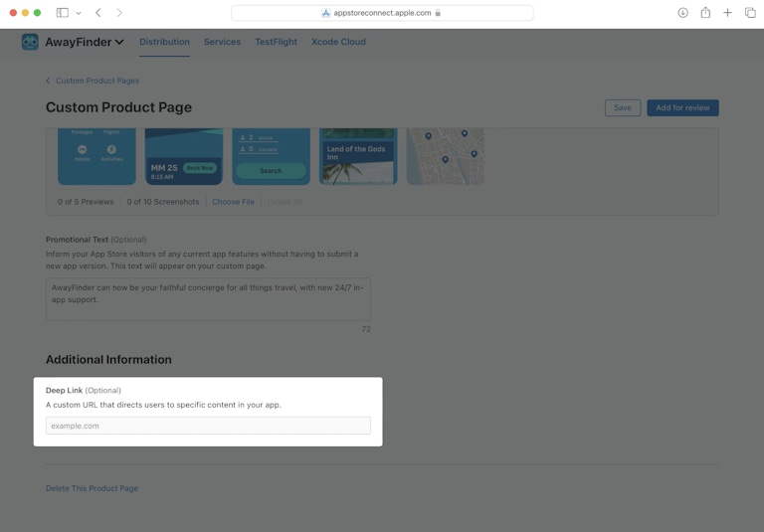
Task: Expand the AwayFinder app dropdown
Action: click(119, 43)
